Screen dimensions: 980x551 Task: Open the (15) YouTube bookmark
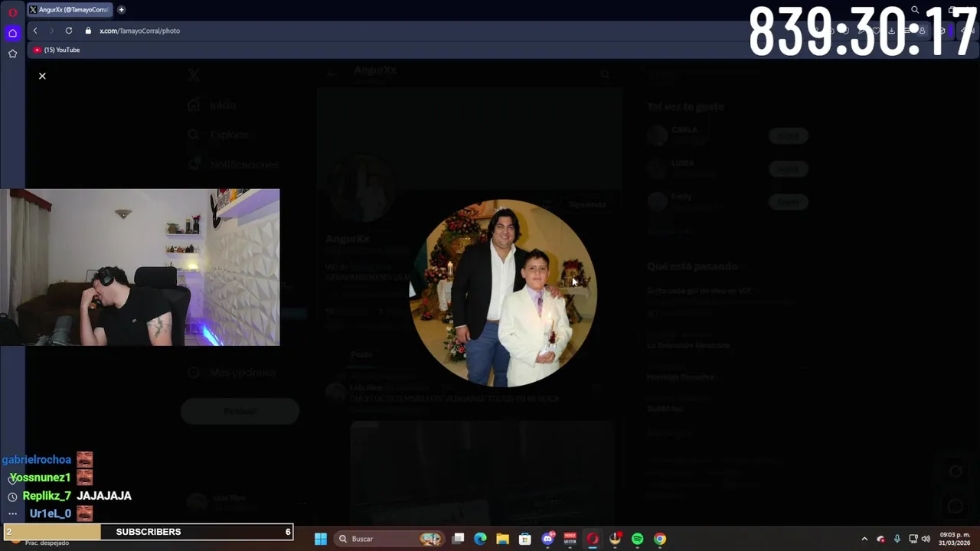[x=57, y=50]
